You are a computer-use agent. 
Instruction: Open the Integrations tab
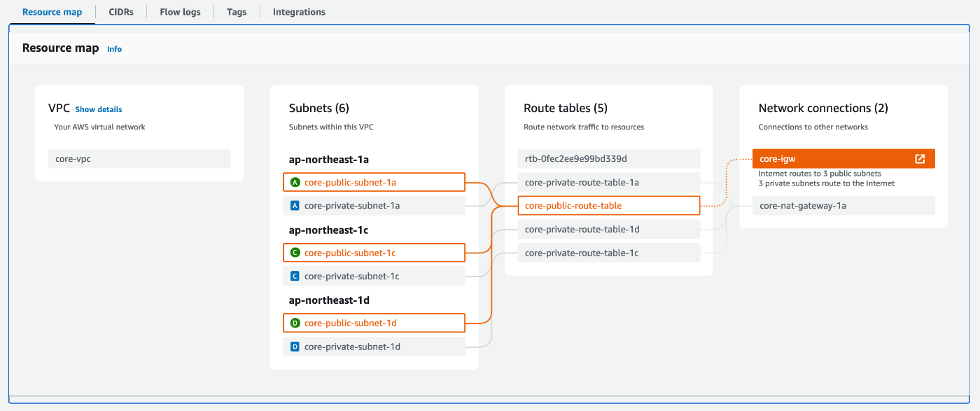tap(299, 12)
